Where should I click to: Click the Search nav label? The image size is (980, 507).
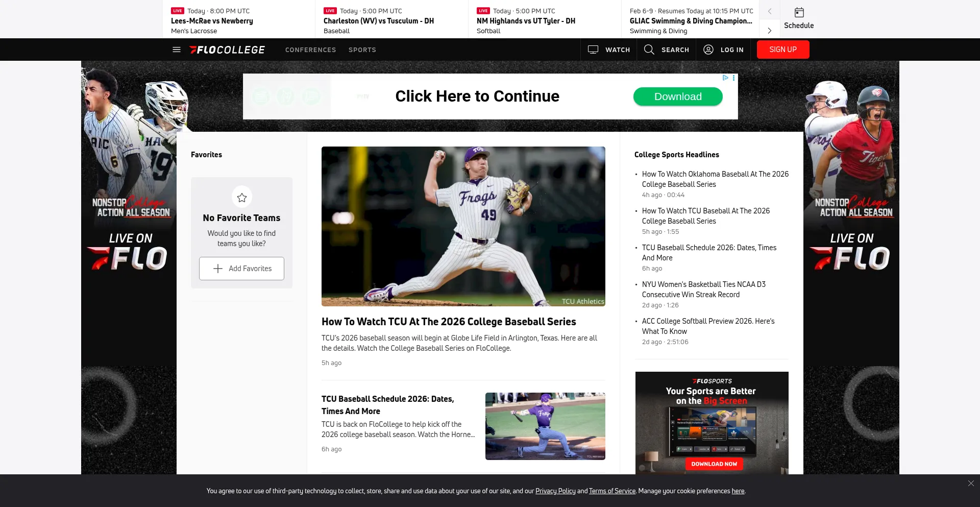pos(675,50)
